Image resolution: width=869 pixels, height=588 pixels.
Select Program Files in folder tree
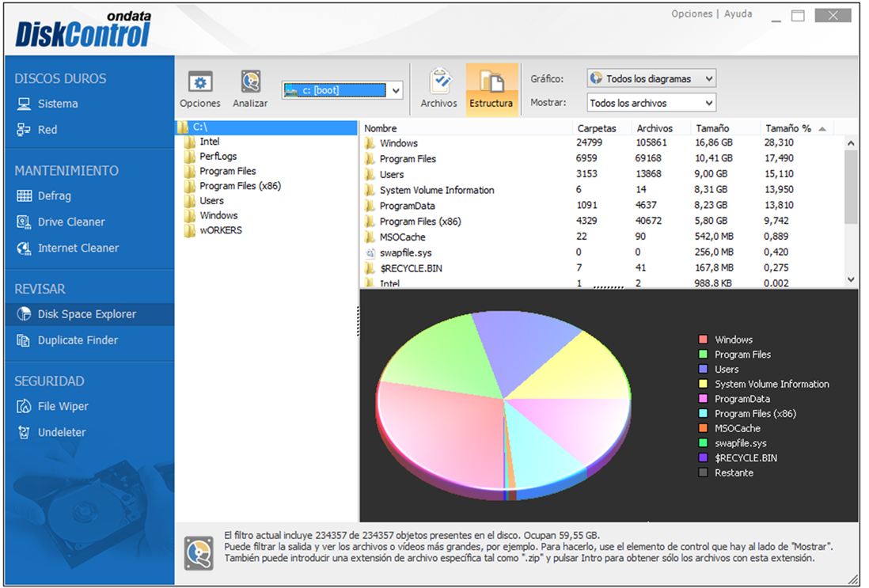click(228, 171)
